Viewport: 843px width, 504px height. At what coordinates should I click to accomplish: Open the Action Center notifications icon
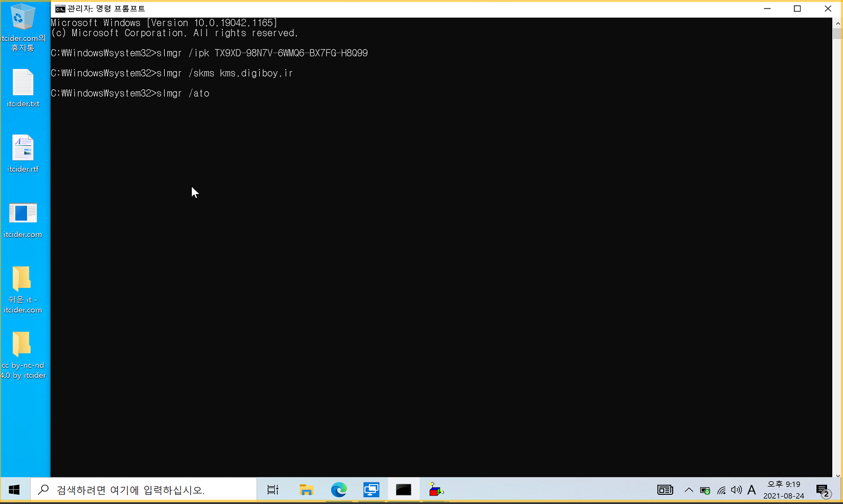[823, 490]
